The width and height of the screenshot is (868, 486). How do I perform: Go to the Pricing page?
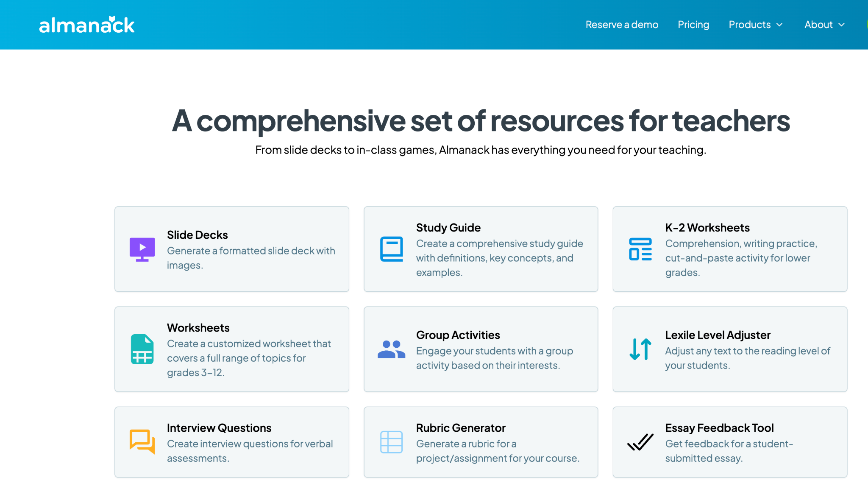pos(693,25)
